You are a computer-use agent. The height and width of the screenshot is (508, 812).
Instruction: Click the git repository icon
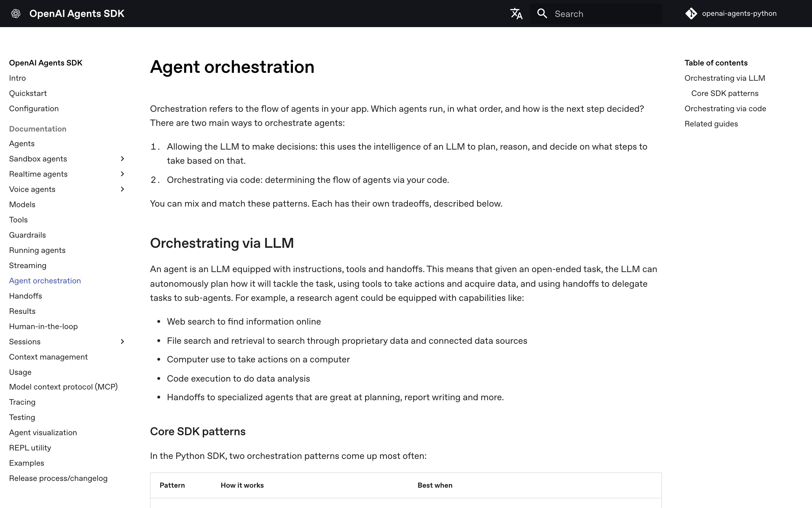[691, 14]
